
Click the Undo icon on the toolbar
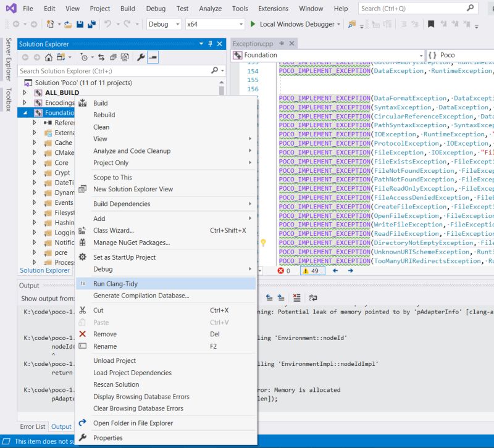107,25
